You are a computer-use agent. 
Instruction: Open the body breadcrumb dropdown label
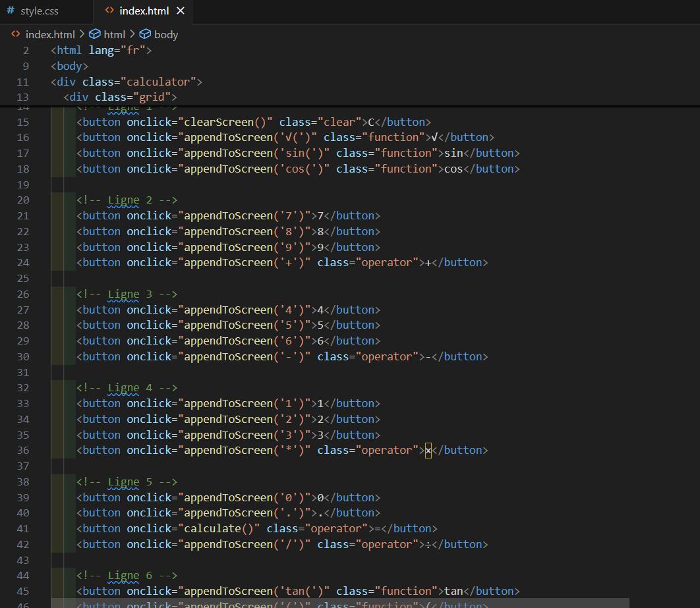[x=166, y=34]
